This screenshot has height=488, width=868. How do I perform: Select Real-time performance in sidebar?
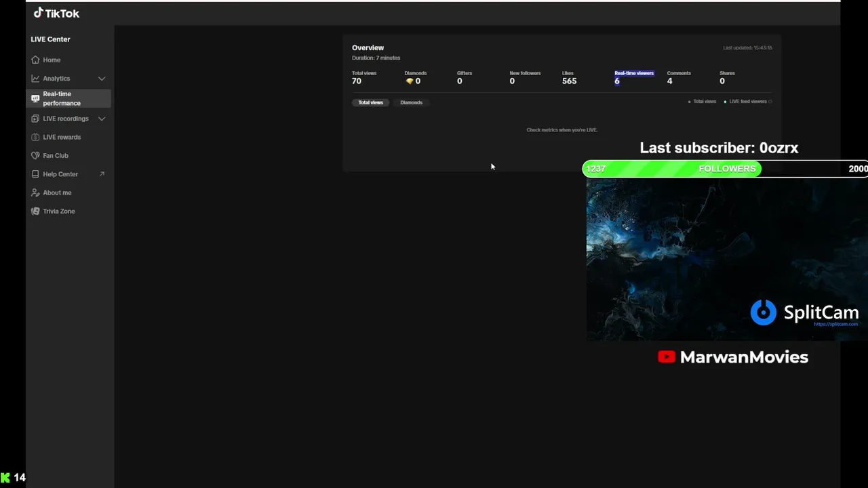pos(68,98)
